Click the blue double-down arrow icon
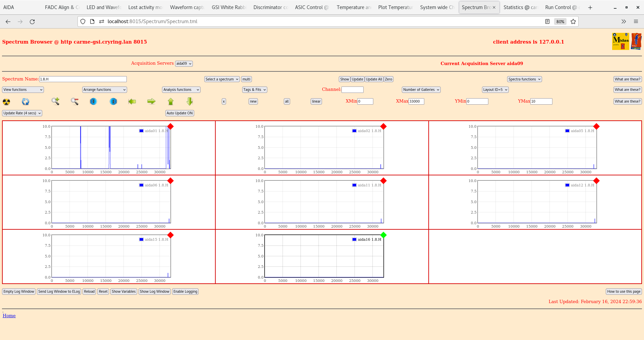Viewport: 644px width, 340px height. [94, 101]
